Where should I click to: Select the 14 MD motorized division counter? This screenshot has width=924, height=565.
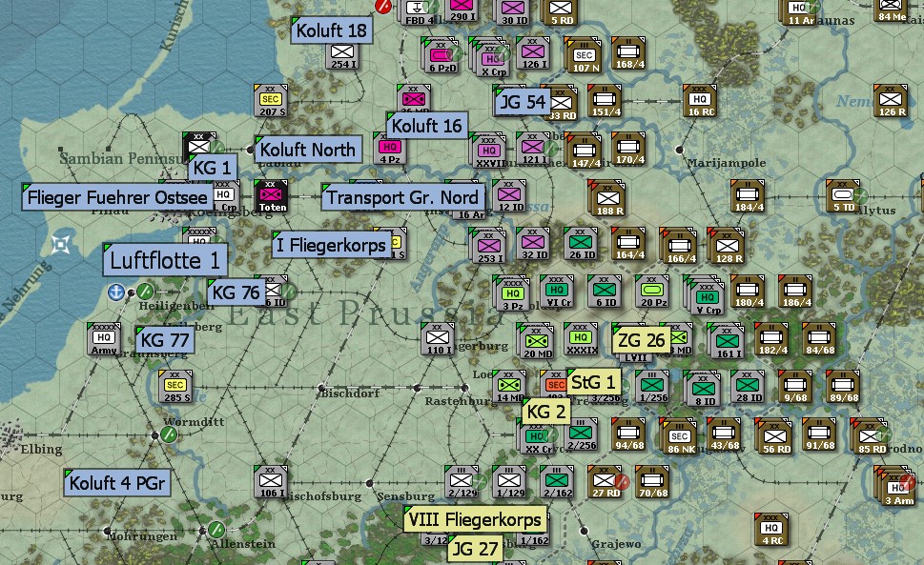tap(510, 387)
